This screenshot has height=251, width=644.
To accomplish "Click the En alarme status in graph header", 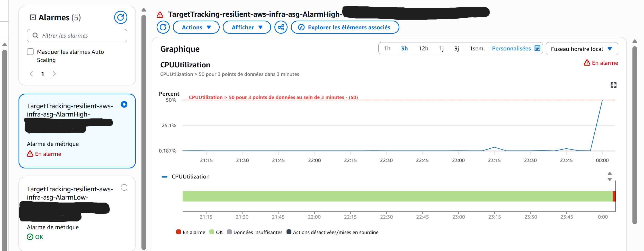I will [601, 63].
